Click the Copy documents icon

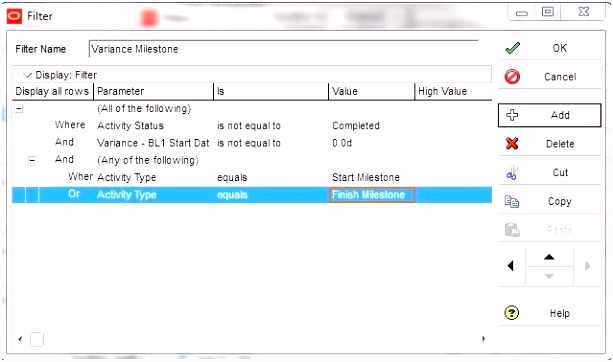click(x=512, y=201)
